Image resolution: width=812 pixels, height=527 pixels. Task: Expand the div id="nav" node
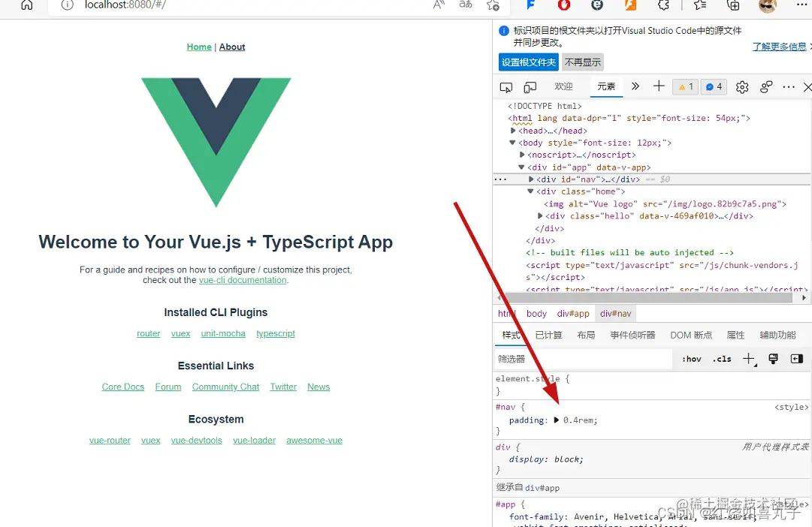(x=531, y=179)
